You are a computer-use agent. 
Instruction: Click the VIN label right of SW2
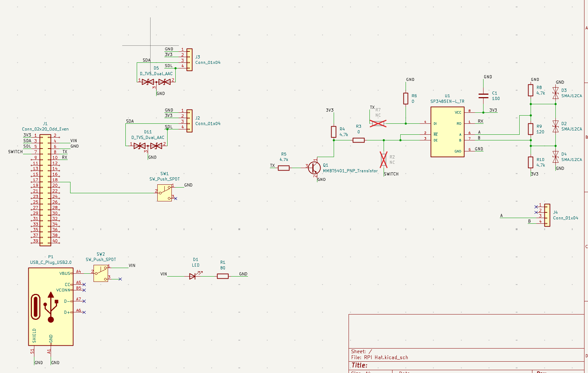point(132,266)
